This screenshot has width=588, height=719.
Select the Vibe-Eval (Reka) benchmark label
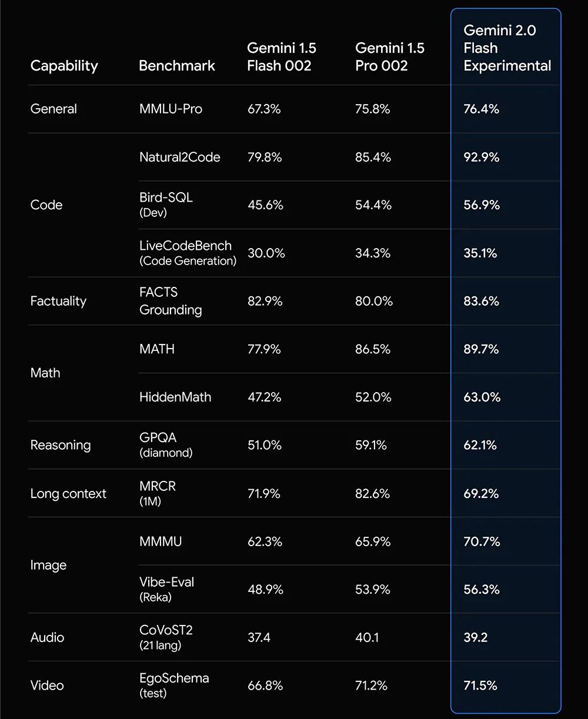pos(166,588)
